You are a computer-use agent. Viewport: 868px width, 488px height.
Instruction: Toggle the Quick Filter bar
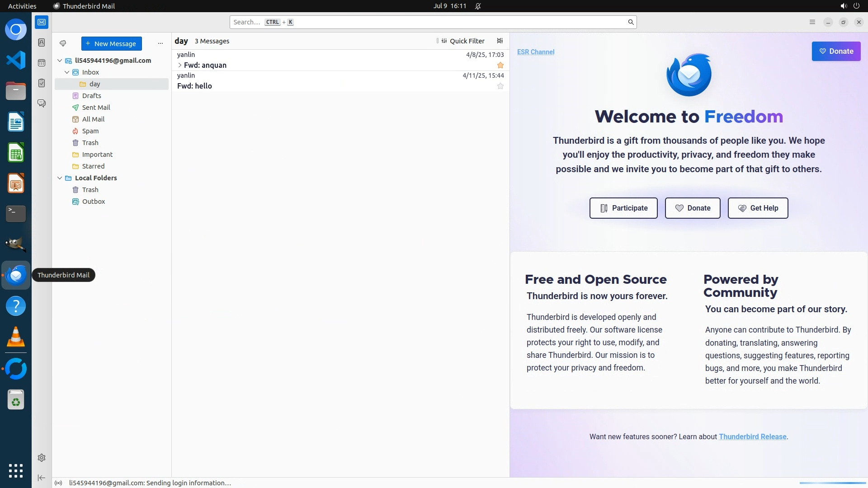click(462, 41)
